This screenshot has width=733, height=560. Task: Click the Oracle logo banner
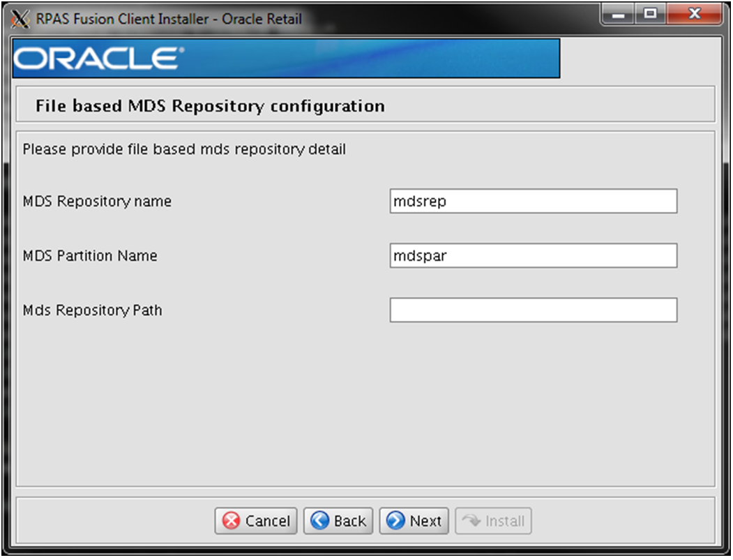pyautogui.click(x=286, y=59)
